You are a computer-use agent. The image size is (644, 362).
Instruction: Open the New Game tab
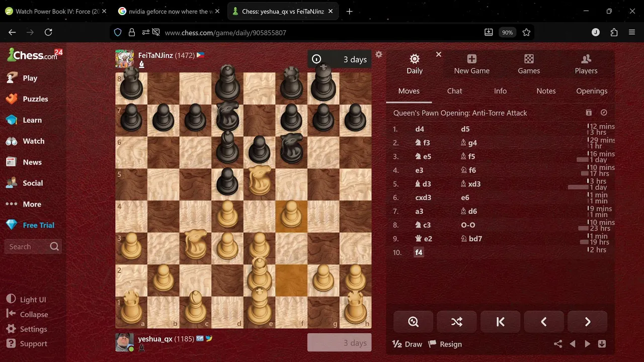pos(471,64)
